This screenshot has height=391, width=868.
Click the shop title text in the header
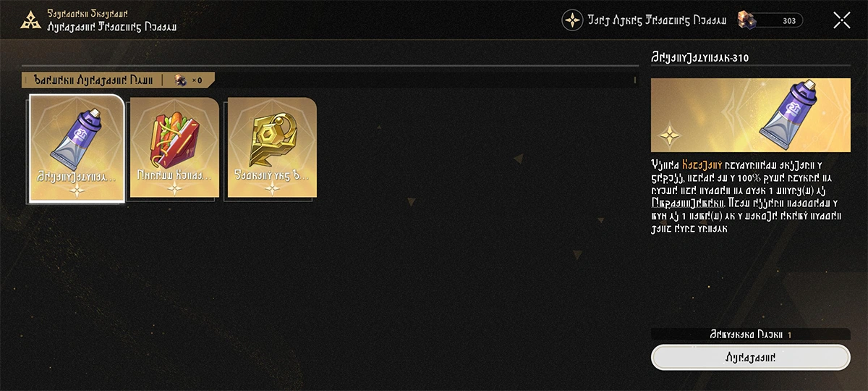(x=111, y=26)
